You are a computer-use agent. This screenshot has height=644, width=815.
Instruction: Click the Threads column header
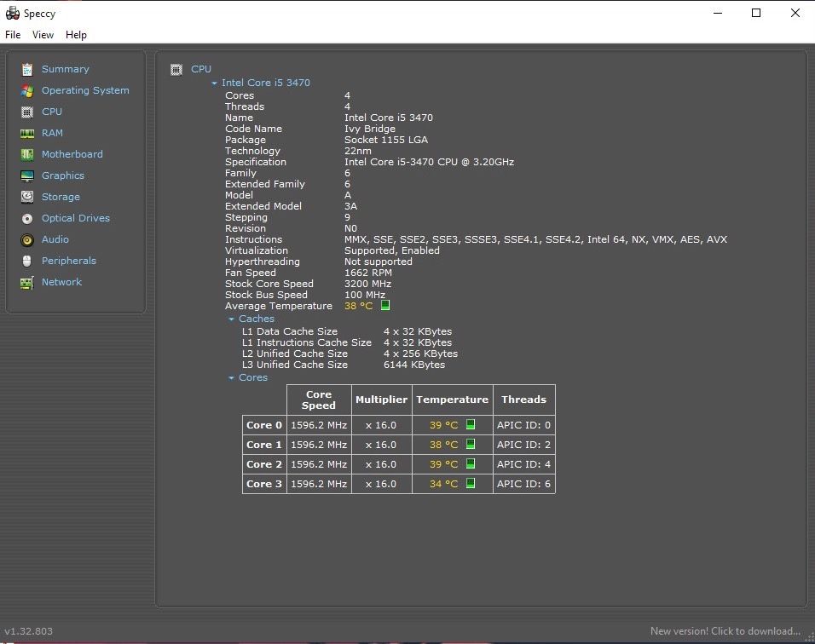524,400
